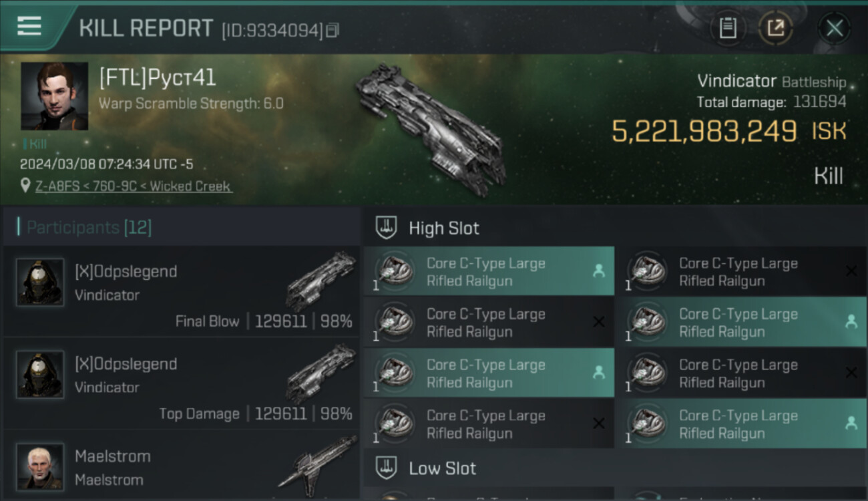Copy the kill report ID with the copy icon

click(332, 30)
